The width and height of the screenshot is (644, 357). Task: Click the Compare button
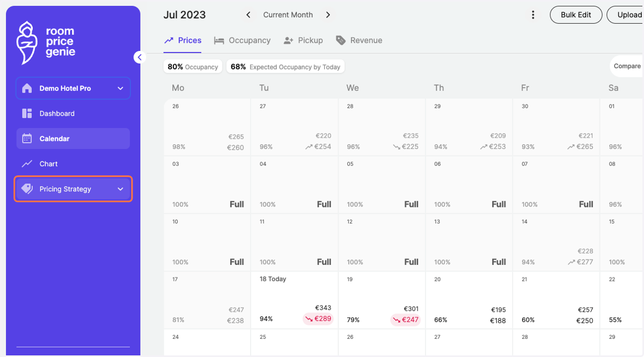coord(627,66)
